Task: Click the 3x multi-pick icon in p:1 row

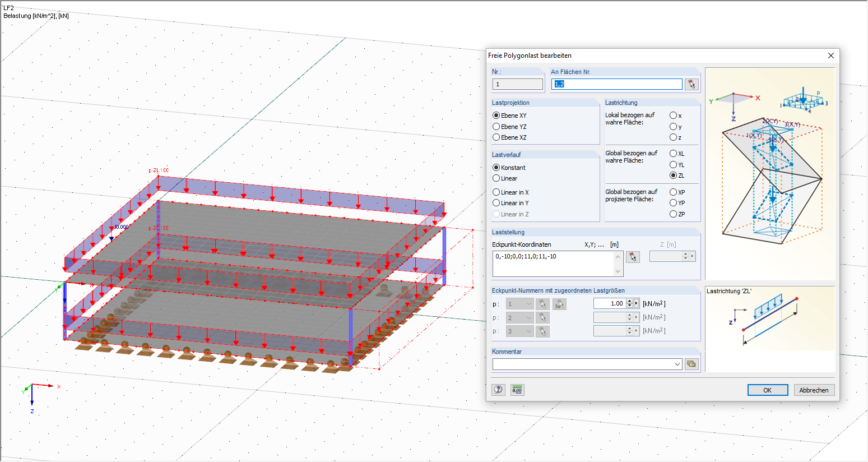Action: [560, 304]
